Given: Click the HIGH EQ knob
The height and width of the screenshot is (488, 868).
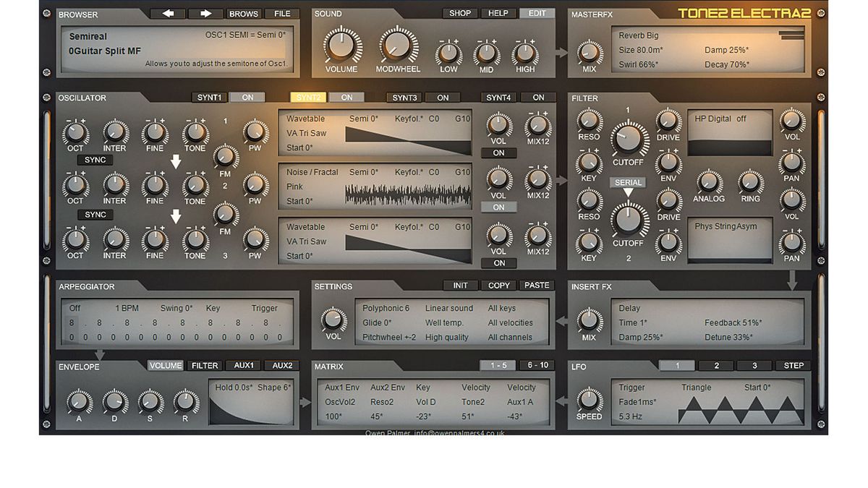Looking at the screenshot, I should 525,53.
